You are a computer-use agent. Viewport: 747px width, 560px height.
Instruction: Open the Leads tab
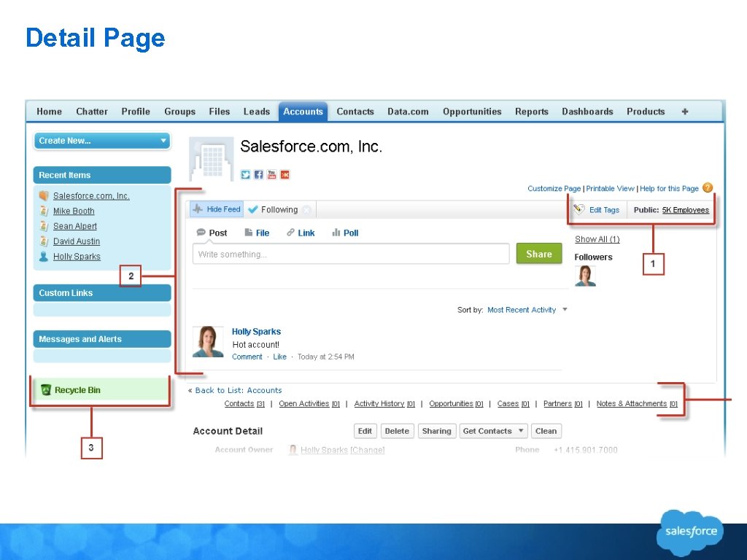pyautogui.click(x=257, y=112)
